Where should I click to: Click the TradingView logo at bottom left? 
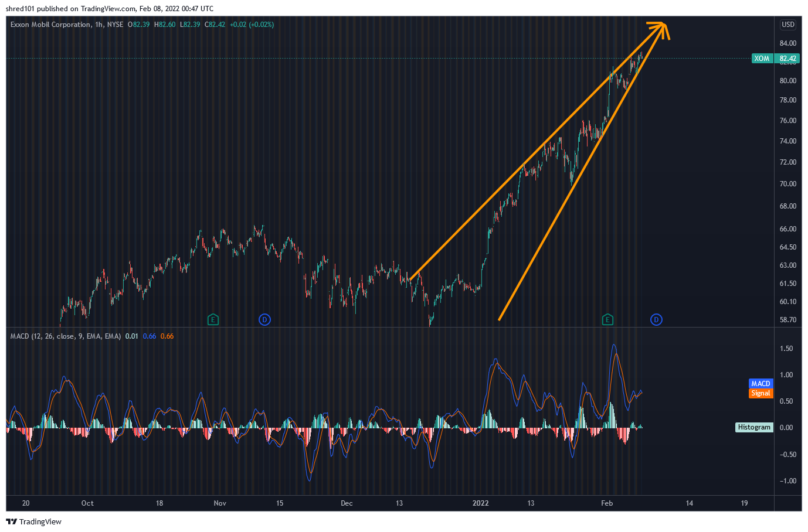pyautogui.click(x=34, y=521)
